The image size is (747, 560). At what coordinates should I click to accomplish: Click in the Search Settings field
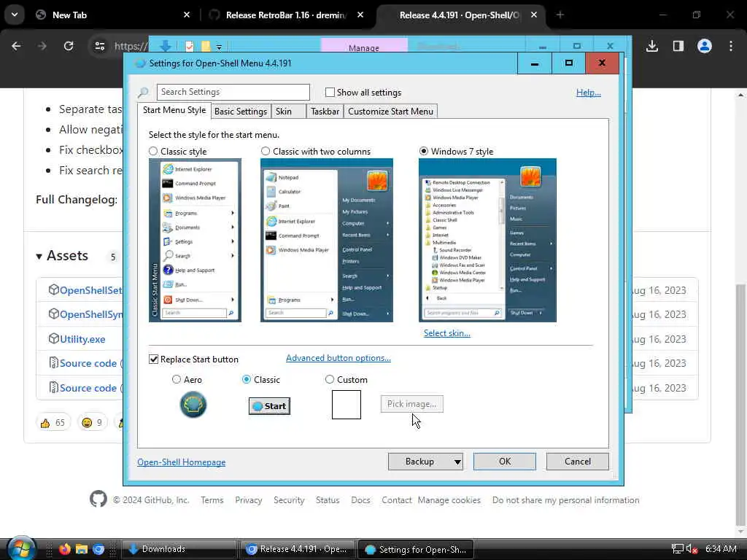(x=233, y=92)
